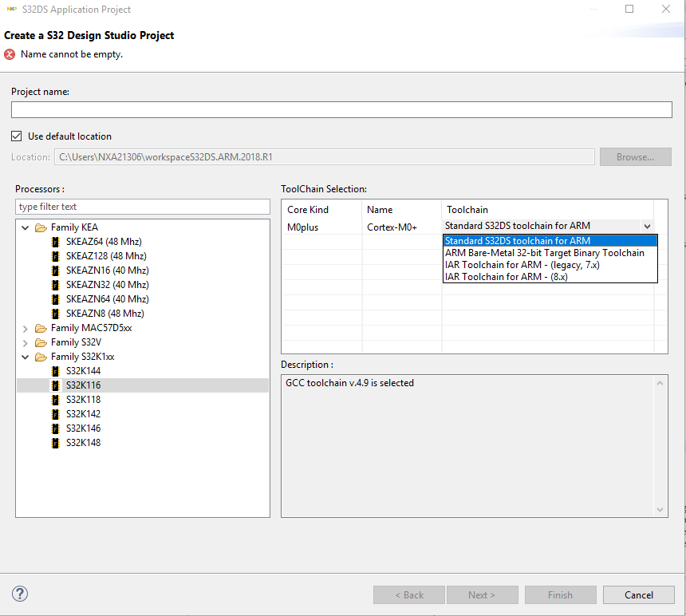Click the NXP logo in title bar
The height and width of the screenshot is (616, 686).
click(x=12, y=10)
